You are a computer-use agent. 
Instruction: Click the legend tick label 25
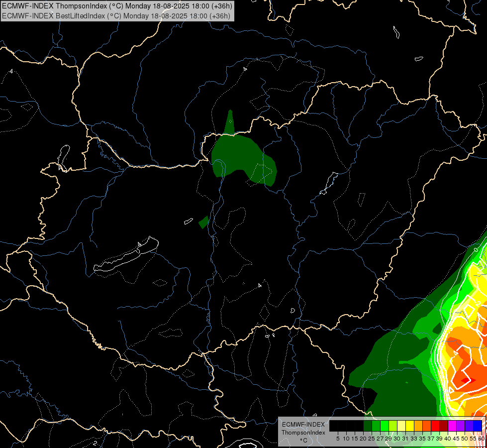pos(372,439)
